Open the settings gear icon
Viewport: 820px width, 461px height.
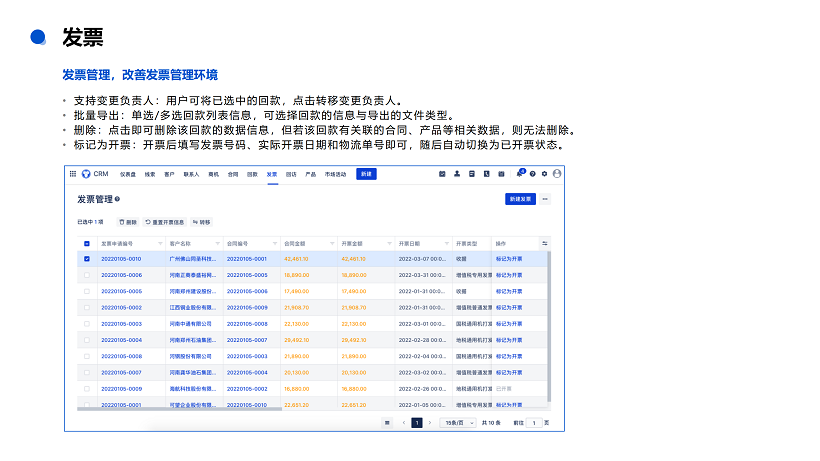pyautogui.click(x=544, y=174)
